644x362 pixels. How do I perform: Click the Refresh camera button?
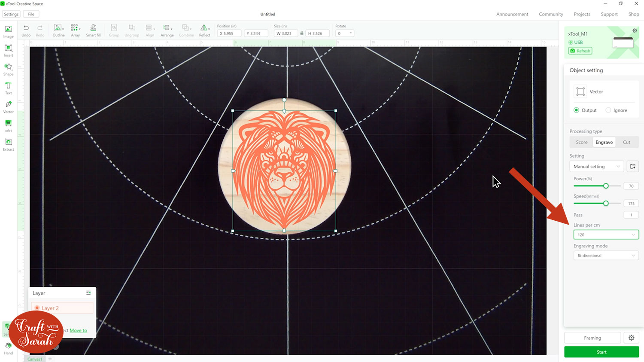point(580,51)
